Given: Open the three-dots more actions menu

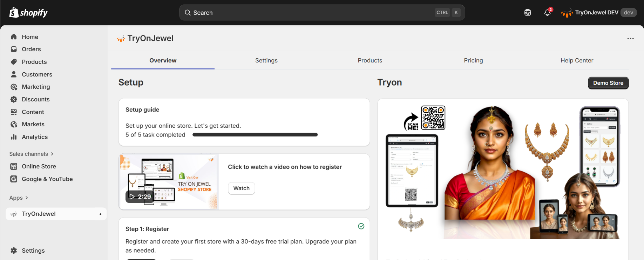Looking at the screenshot, I should (x=631, y=39).
